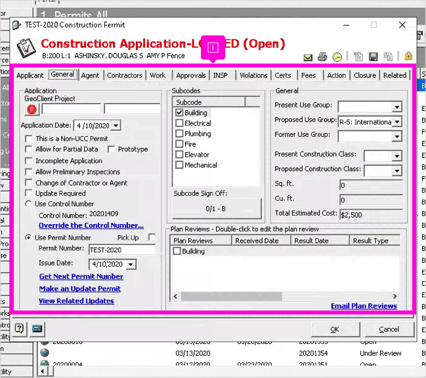Viewport: 426px width, 378px height.
Task: Expand Proposed Use Group dropdown
Action: (397, 122)
